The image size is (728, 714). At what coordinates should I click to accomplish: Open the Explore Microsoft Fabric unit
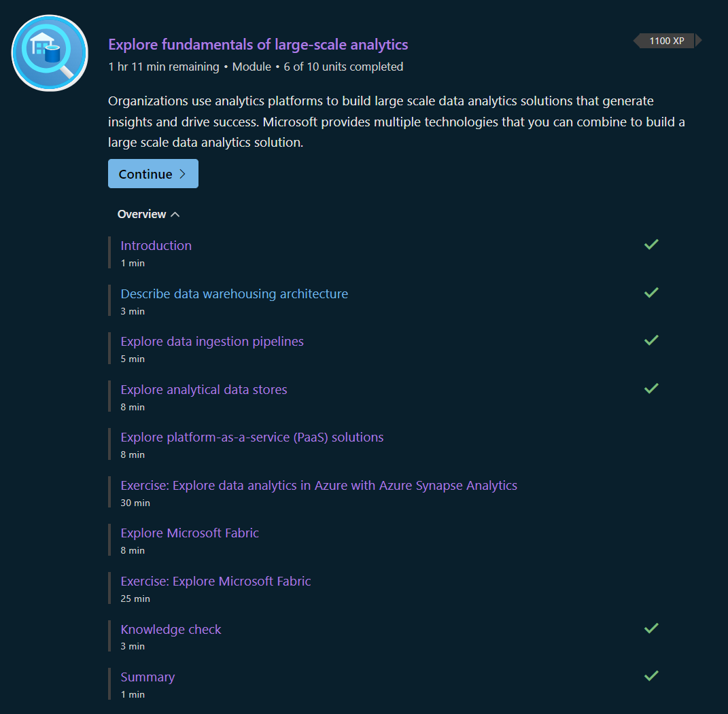(x=190, y=533)
